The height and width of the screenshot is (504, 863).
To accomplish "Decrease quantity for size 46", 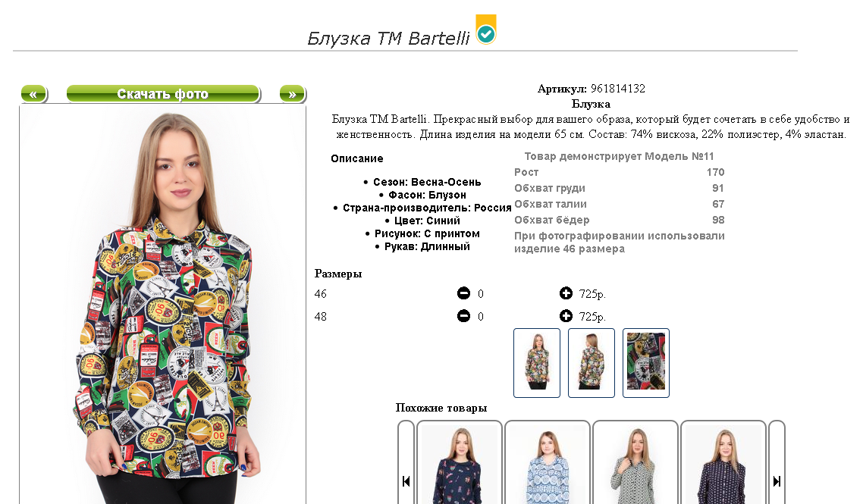I will click(x=463, y=293).
